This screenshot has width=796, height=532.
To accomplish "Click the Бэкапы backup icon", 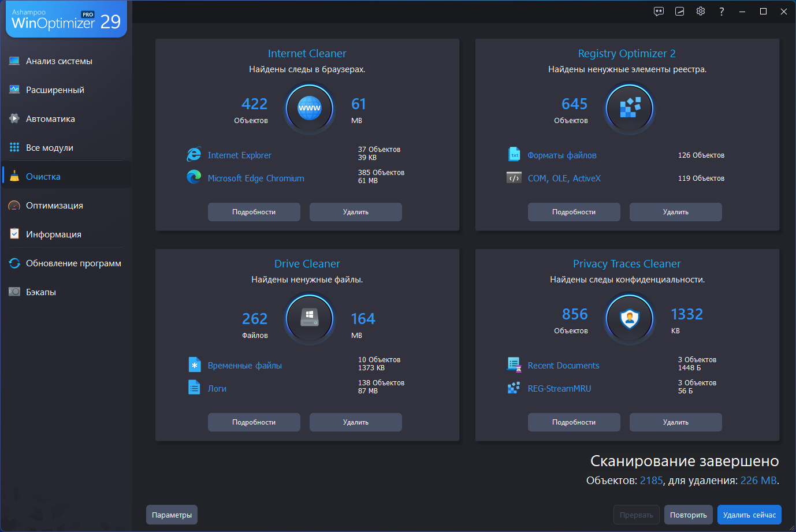I will click(14, 292).
